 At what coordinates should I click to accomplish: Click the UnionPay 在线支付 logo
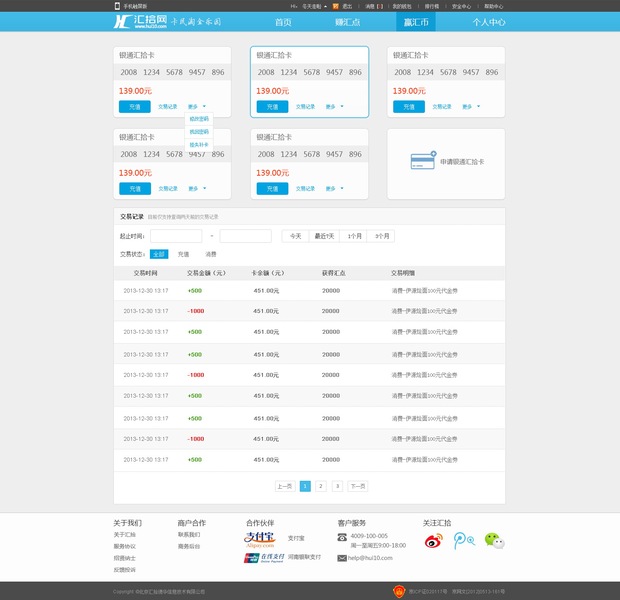[264, 557]
